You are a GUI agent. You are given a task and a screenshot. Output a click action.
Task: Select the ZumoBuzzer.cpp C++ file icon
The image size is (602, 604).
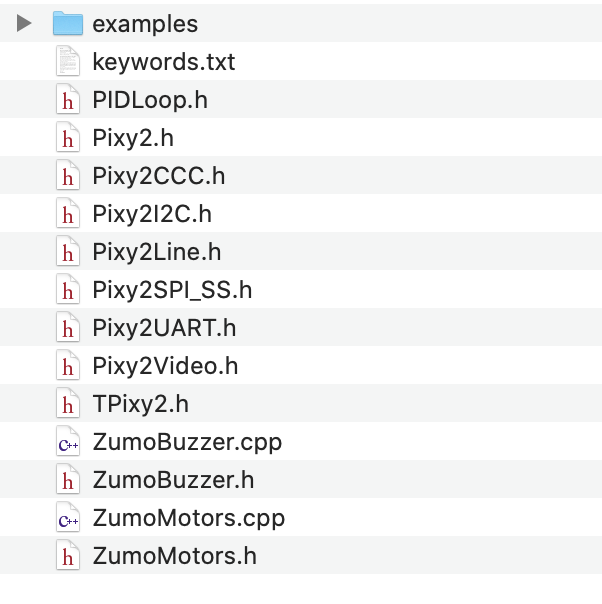point(67,442)
